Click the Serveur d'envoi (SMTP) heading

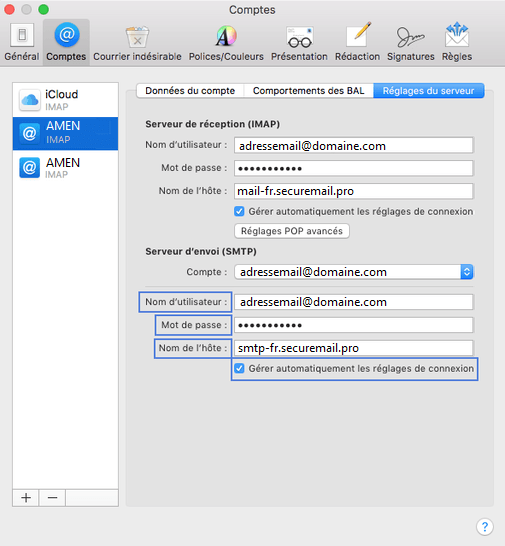coord(201,251)
